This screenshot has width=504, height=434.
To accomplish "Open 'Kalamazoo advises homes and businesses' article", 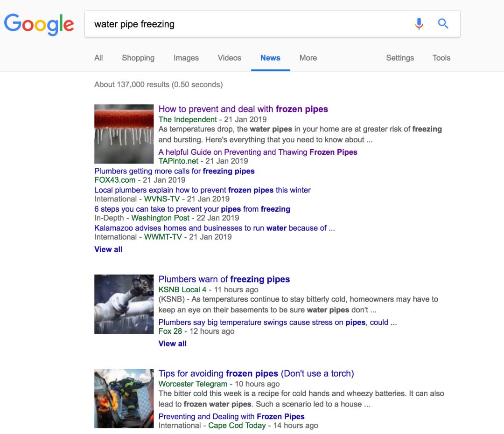I will [214, 228].
